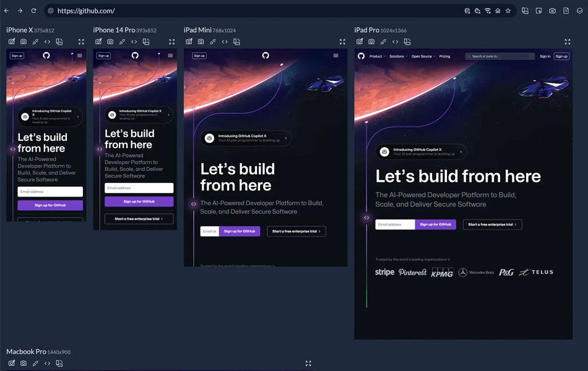Open devtools code icon for iPad Pro

click(x=396, y=41)
